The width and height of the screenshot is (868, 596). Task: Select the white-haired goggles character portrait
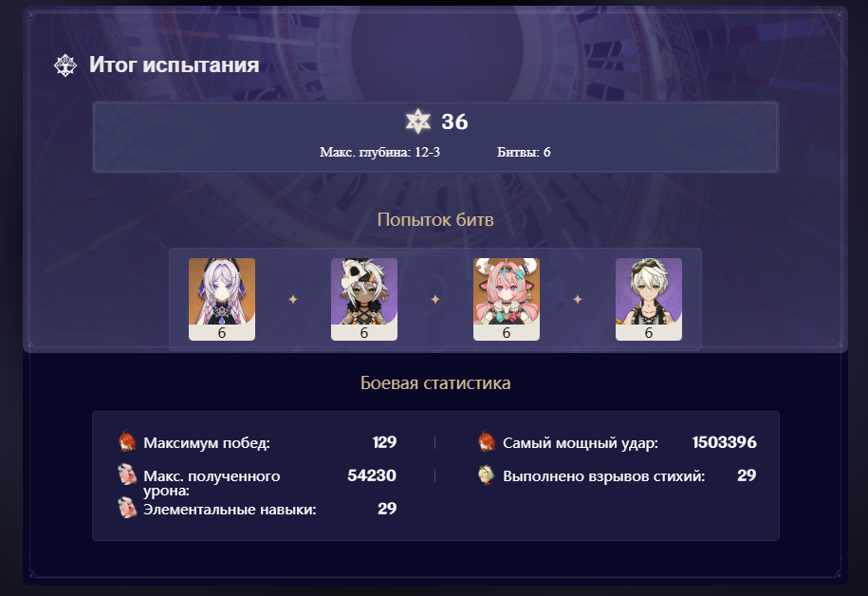point(649,299)
